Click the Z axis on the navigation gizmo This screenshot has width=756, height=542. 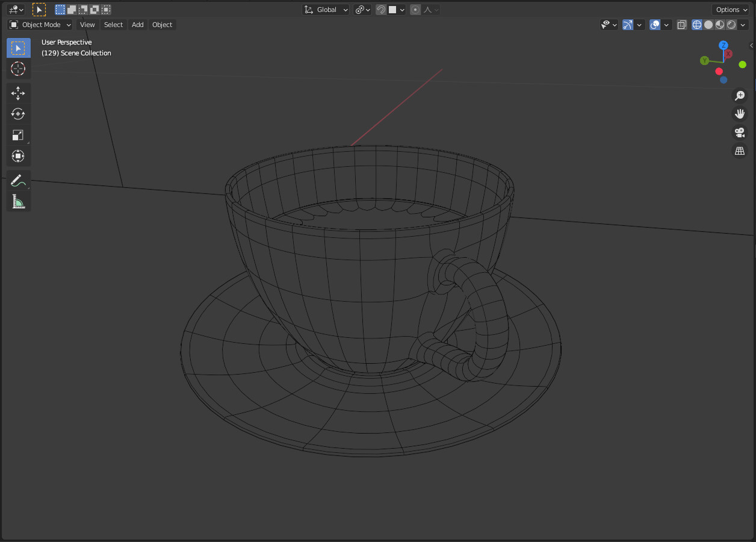(x=722, y=45)
